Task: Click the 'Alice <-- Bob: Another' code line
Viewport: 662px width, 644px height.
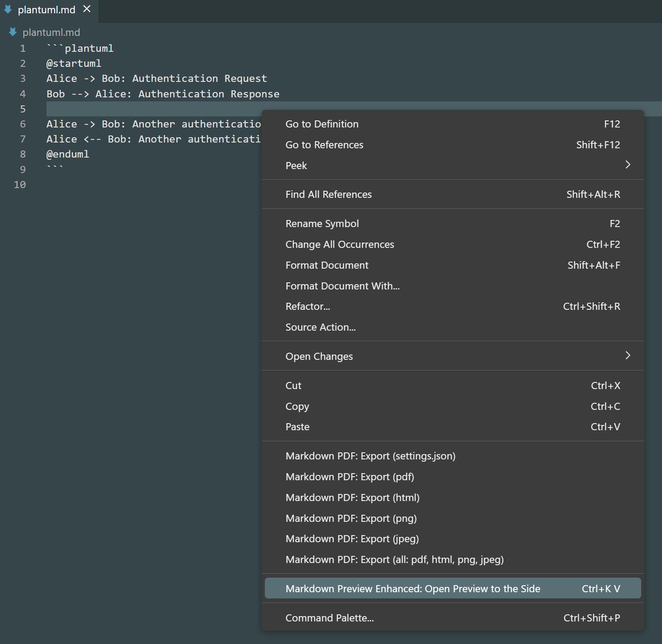Action: click(154, 139)
